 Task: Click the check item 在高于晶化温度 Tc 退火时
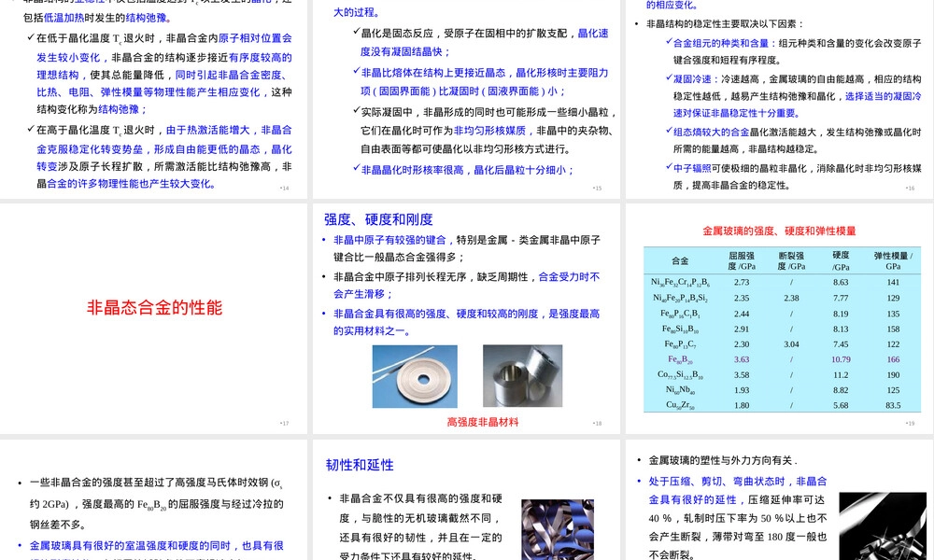click(x=160, y=157)
